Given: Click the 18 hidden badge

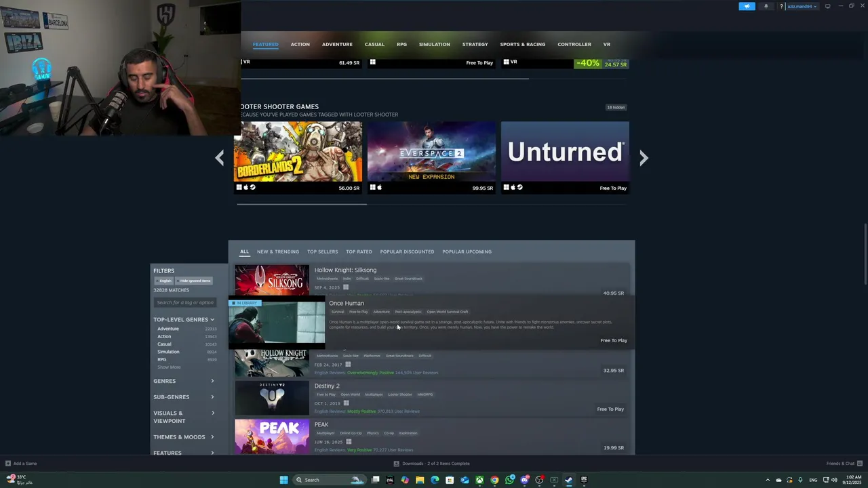Looking at the screenshot, I should pos(616,107).
